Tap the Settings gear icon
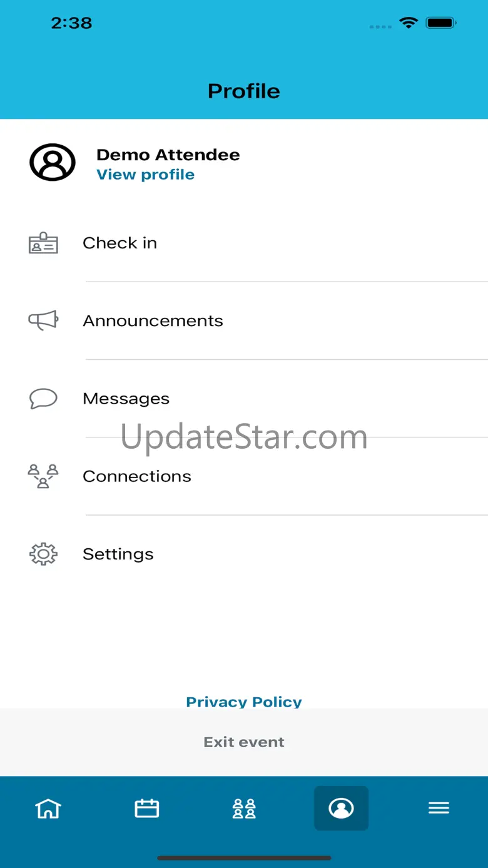The height and width of the screenshot is (868, 488). pos(43,554)
